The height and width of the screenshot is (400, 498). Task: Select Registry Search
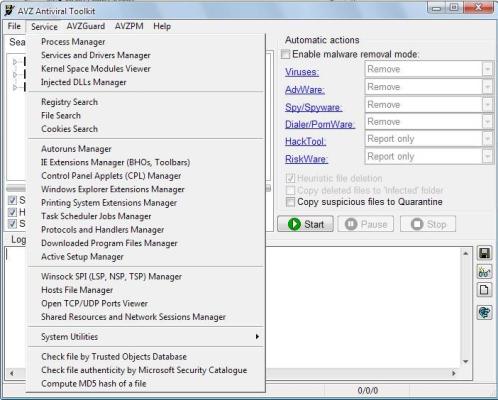pos(146,102)
